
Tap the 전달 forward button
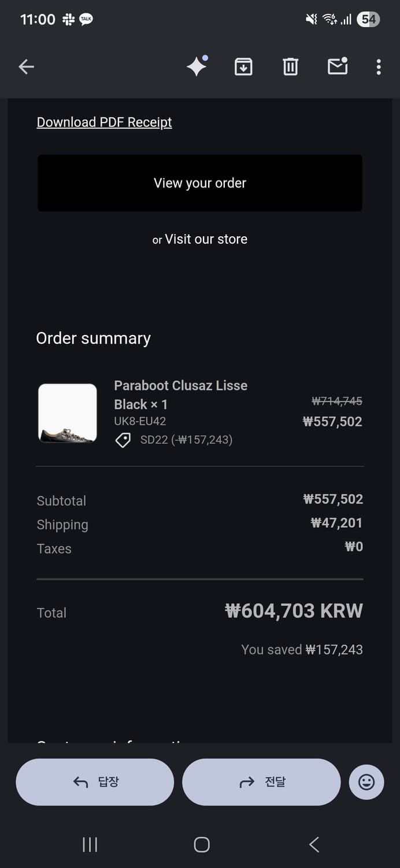point(261,782)
